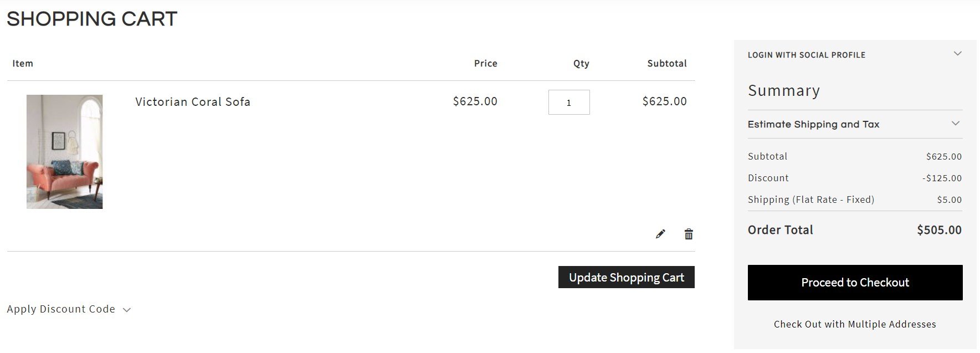Click the Discount amount -$125.00

coord(942,178)
